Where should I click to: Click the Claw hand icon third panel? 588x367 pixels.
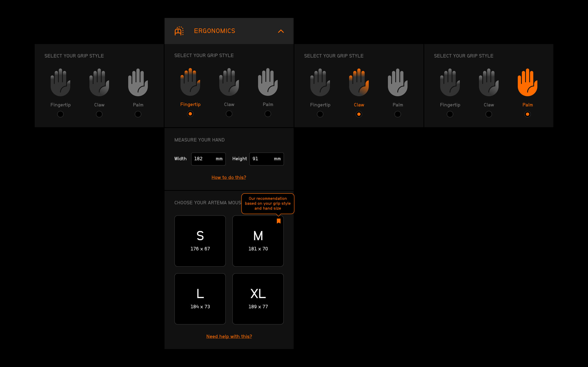(x=359, y=82)
